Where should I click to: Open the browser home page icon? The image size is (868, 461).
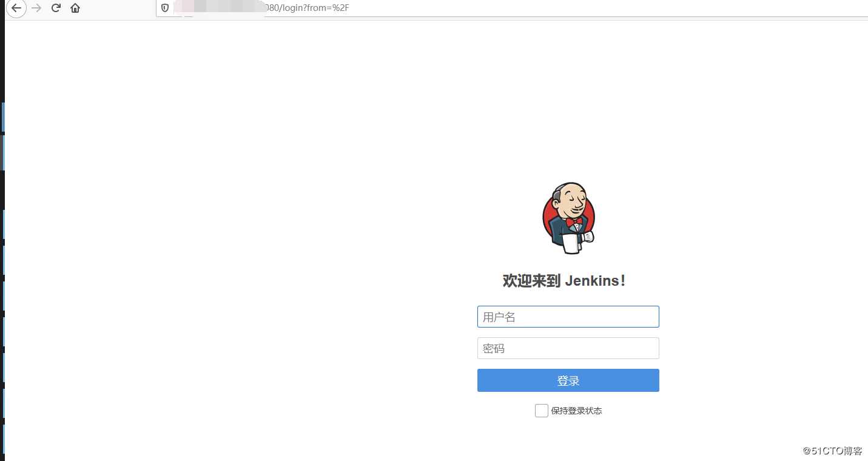tap(75, 8)
